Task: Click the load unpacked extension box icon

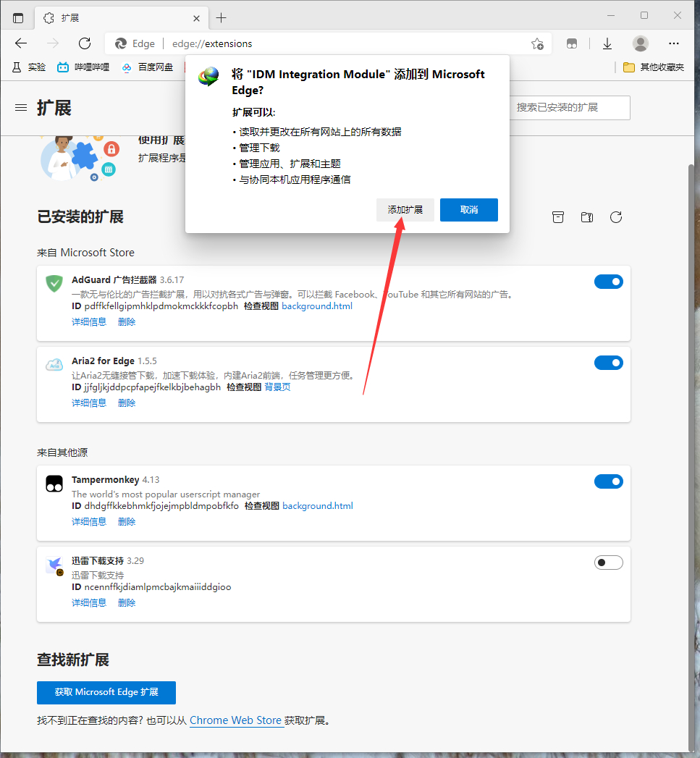Action: click(x=557, y=217)
